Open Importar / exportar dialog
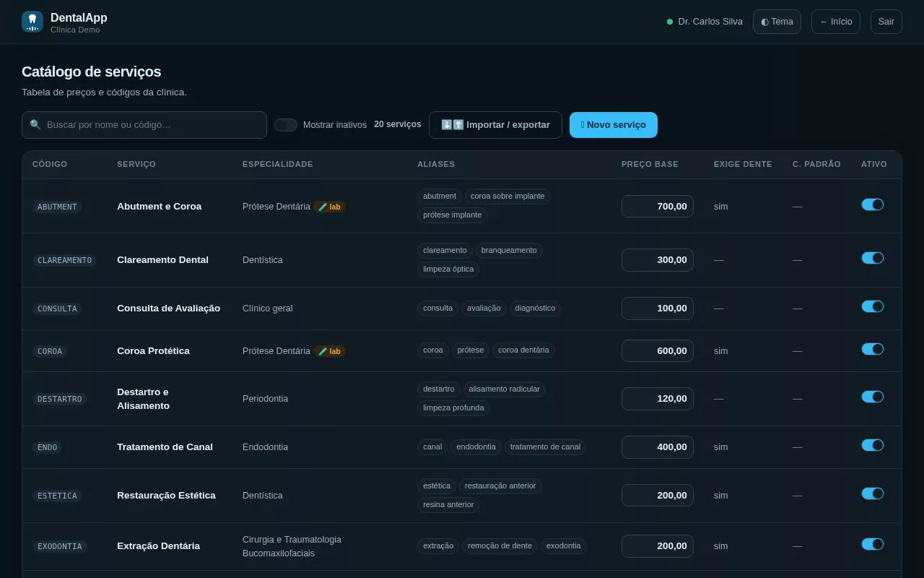The image size is (924, 578). (495, 125)
